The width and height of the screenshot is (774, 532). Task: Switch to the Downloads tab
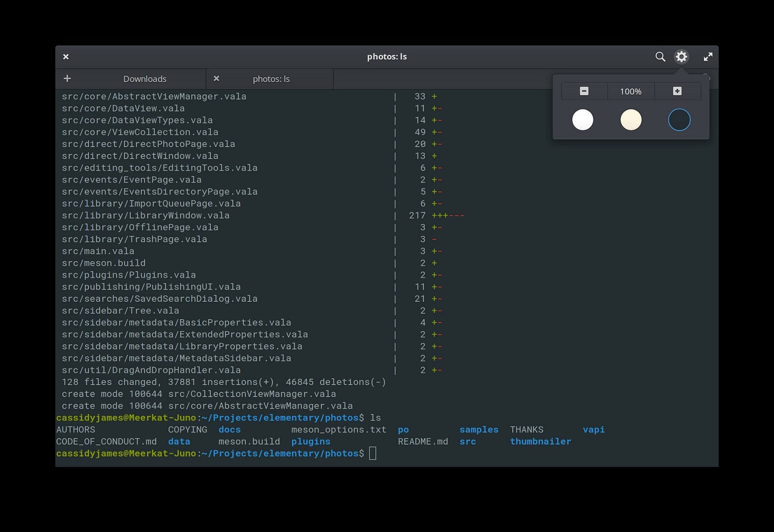click(145, 78)
